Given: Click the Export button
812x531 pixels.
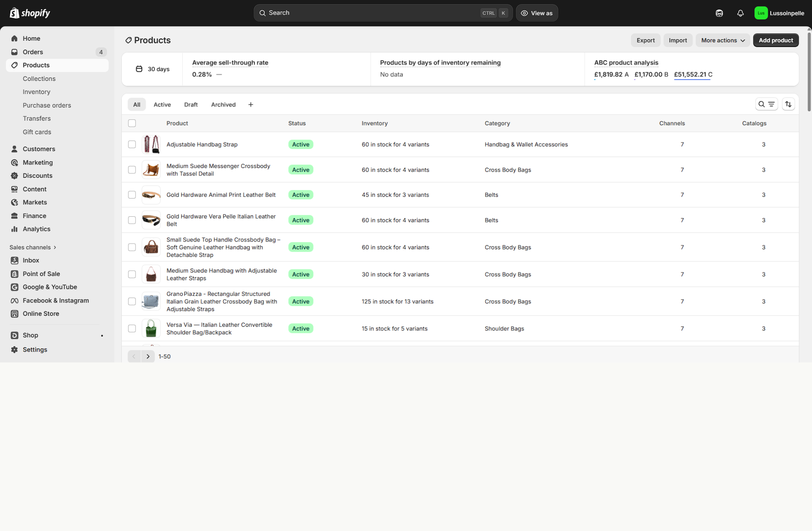Looking at the screenshot, I should [645, 40].
